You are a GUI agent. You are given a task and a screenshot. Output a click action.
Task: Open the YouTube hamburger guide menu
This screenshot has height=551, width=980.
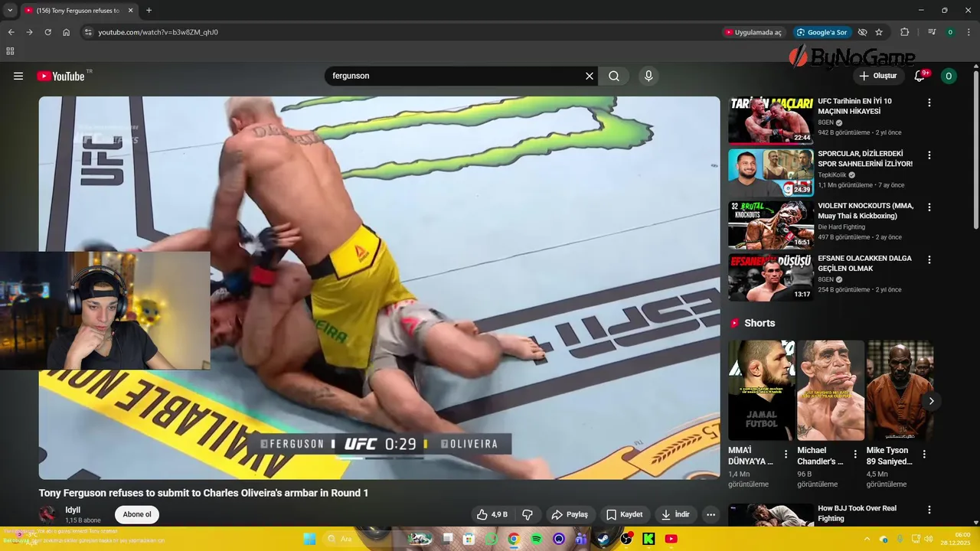tap(18, 76)
